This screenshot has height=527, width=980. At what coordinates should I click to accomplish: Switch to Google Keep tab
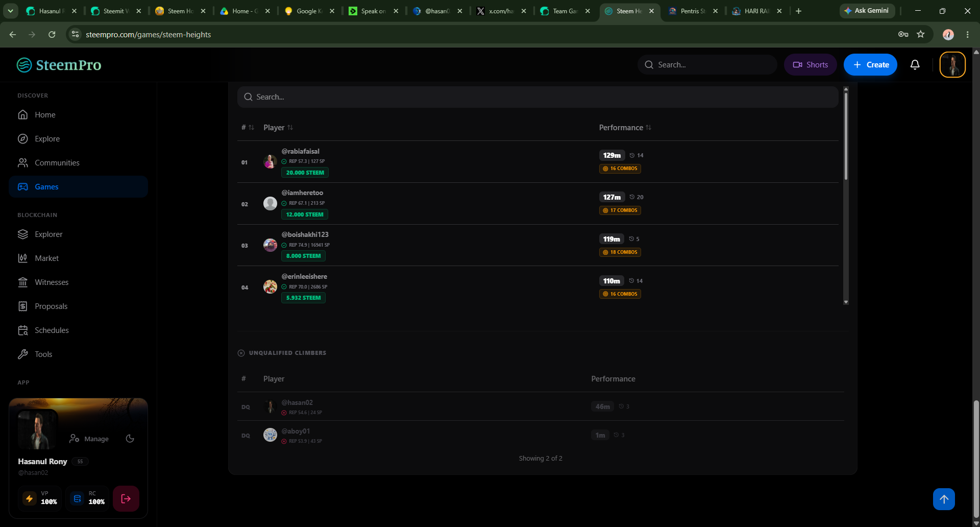pyautogui.click(x=310, y=11)
